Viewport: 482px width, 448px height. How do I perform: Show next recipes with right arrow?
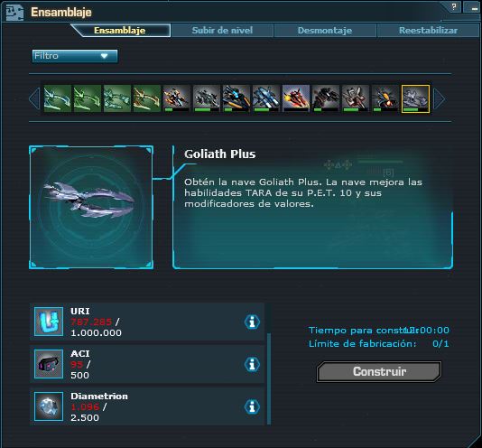pos(439,98)
